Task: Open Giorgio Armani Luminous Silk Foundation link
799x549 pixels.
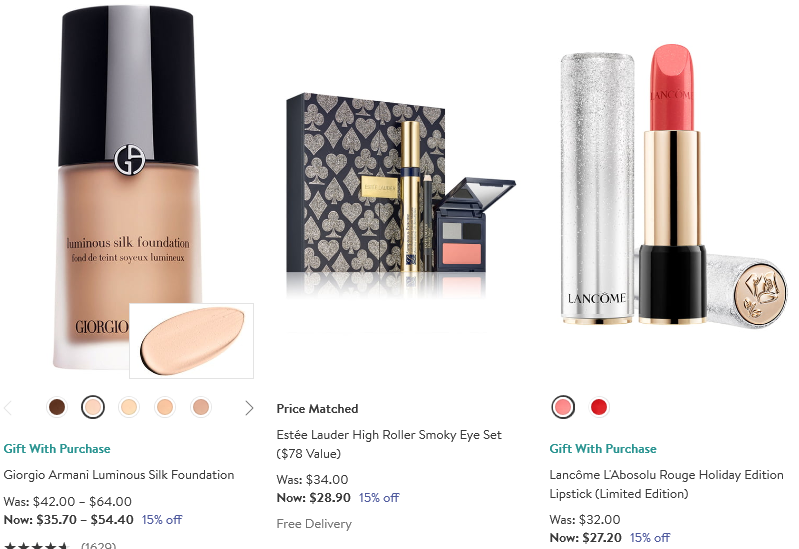Action: point(119,475)
